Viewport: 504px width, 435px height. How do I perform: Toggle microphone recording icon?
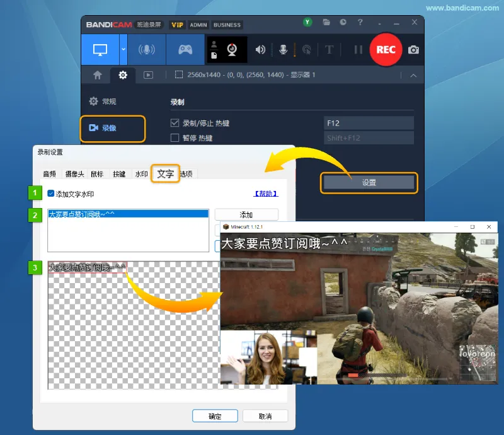pyautogui.click(x=283, y=50)
